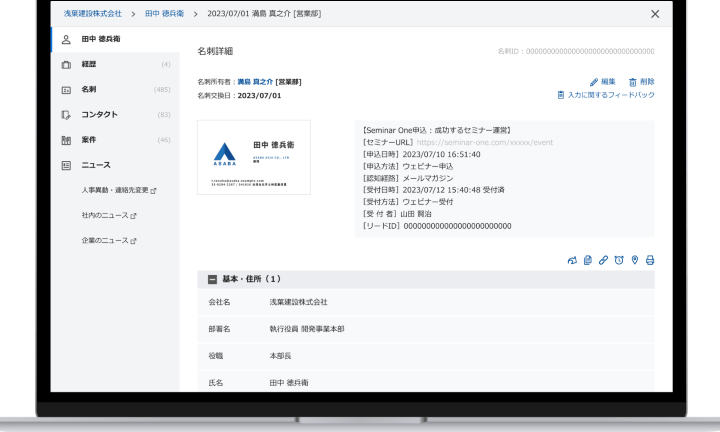Close the detail panel with X
Image resolution: width=720 pixels, height=432 pixels.
click(655, 14)
